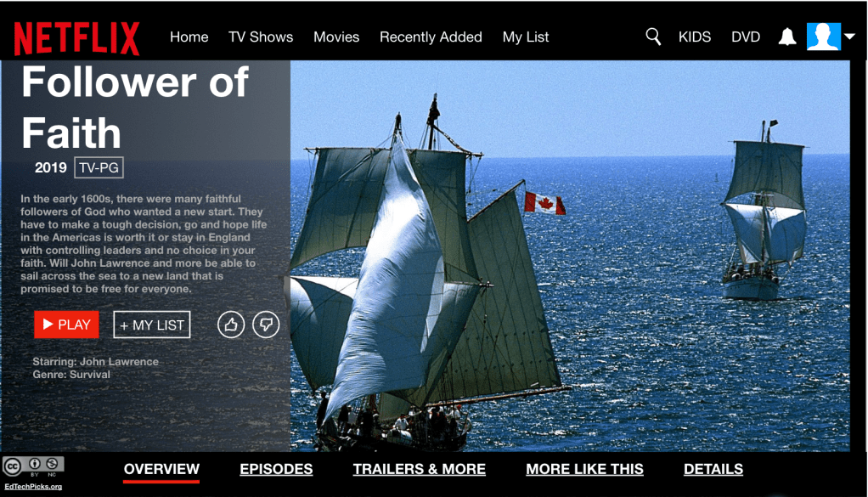Rate with the thumbs up icon
The image size is (868, 497).
click(231, 325)
